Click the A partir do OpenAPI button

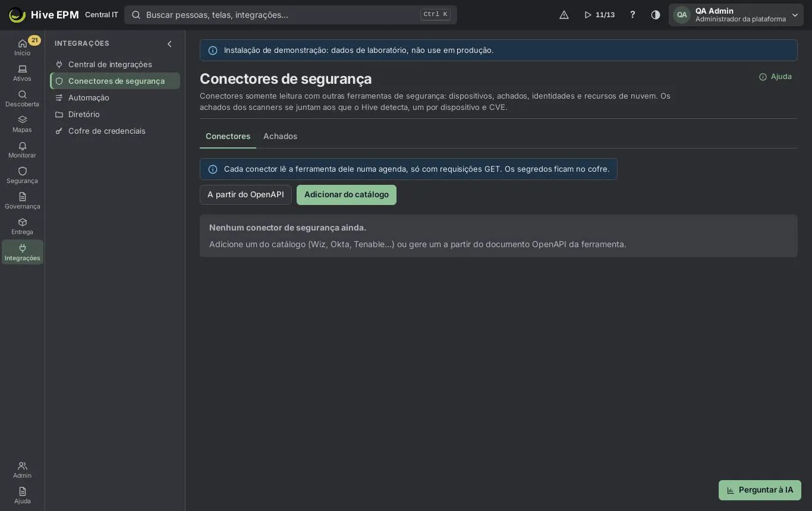pyautogui.click(x=246, y=195)
